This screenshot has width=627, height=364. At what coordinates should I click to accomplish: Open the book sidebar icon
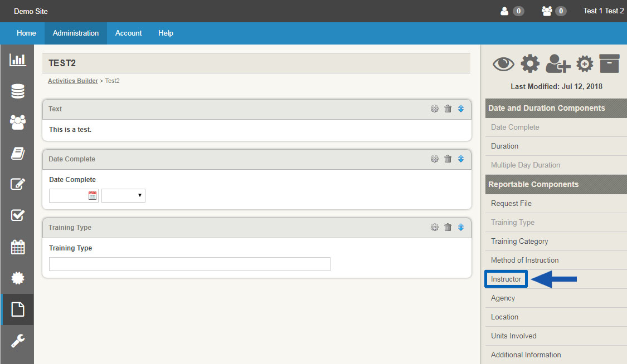(x=18, y=153)
